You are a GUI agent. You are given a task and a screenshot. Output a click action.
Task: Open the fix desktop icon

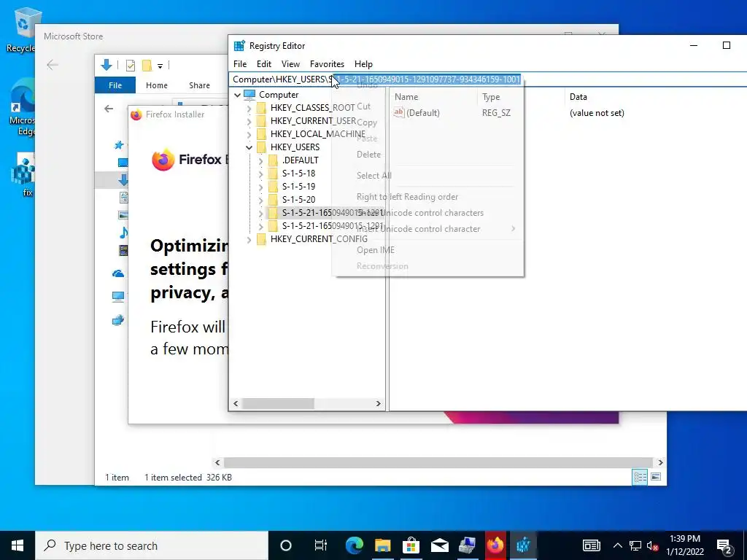(x=23, y=174)
